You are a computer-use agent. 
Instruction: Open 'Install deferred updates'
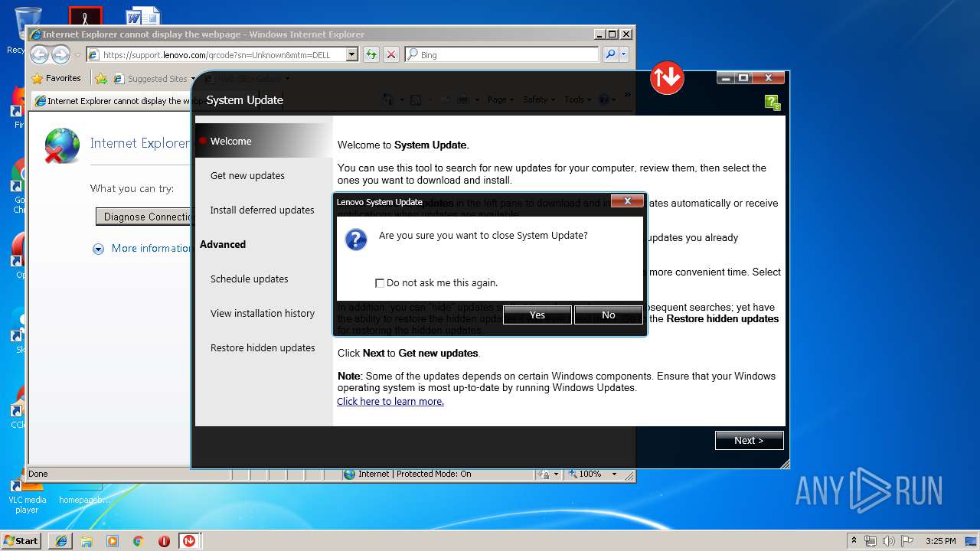[x=264, y=210]
